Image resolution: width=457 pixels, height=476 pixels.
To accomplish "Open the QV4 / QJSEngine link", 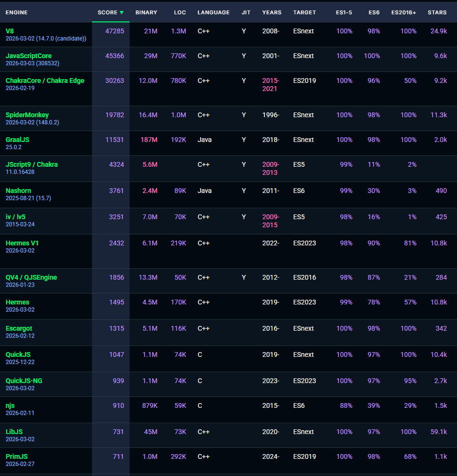I will (31, 277).
